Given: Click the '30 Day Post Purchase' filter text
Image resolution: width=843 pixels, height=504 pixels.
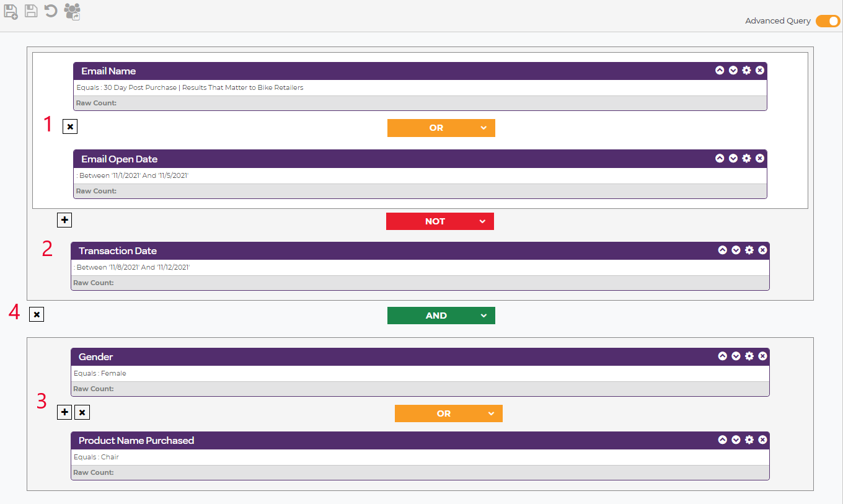Looking at the screenshot, I should click(190, 88).
